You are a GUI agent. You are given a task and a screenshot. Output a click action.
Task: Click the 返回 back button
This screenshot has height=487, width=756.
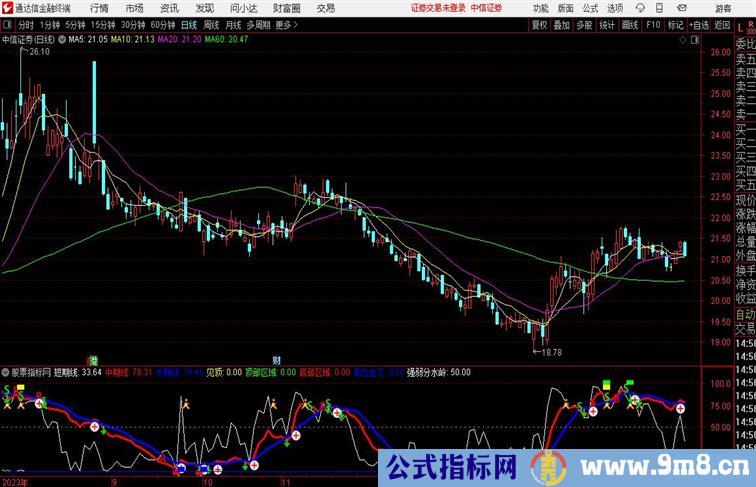pos(724,24)
